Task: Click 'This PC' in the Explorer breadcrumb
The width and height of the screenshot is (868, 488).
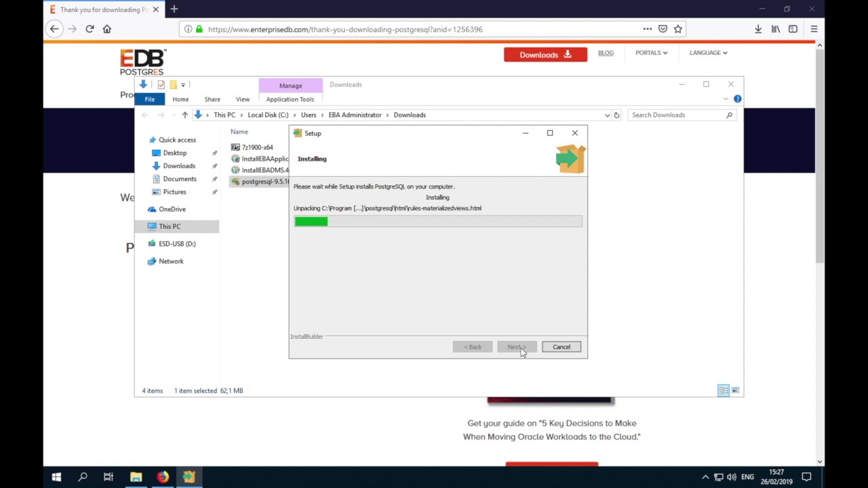Action: point(224,115)
